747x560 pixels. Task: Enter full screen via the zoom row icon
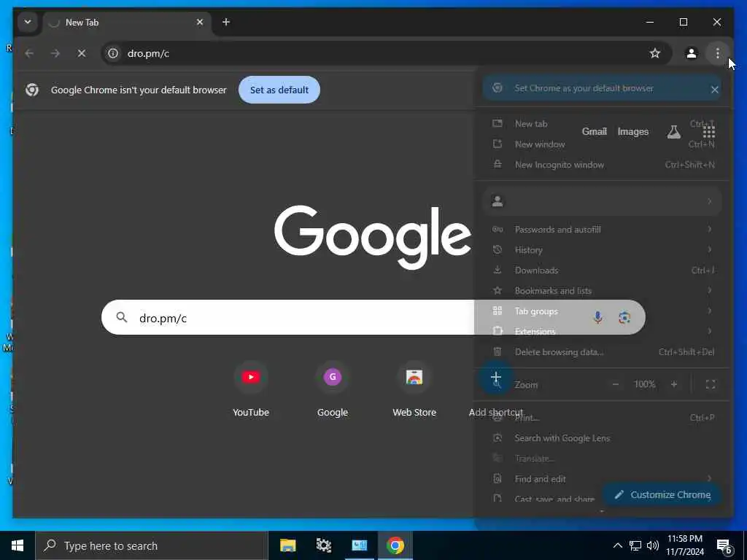[x=711, y=384]
